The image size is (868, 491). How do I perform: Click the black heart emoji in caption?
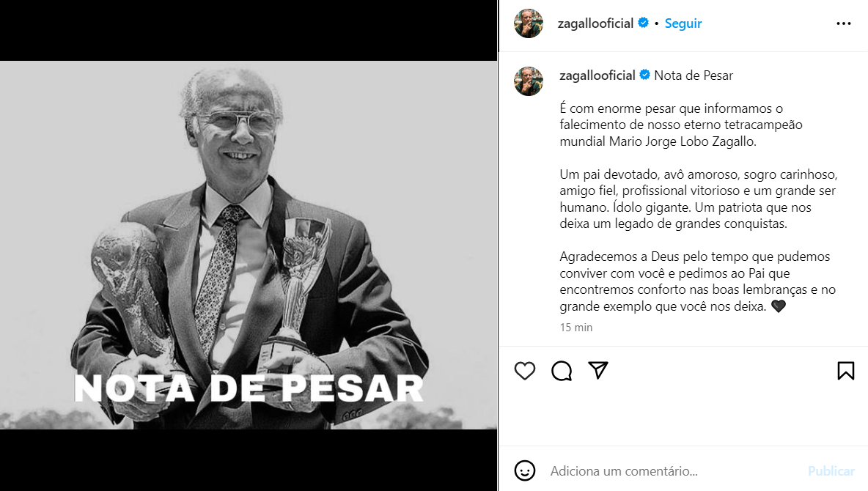pyautogui.click(x=779, y=306)
